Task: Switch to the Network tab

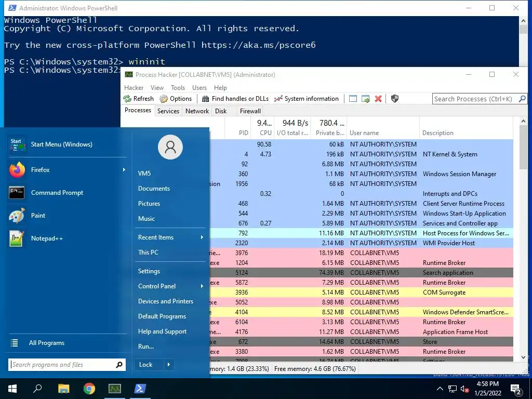Action: click(x=197, y=111)
